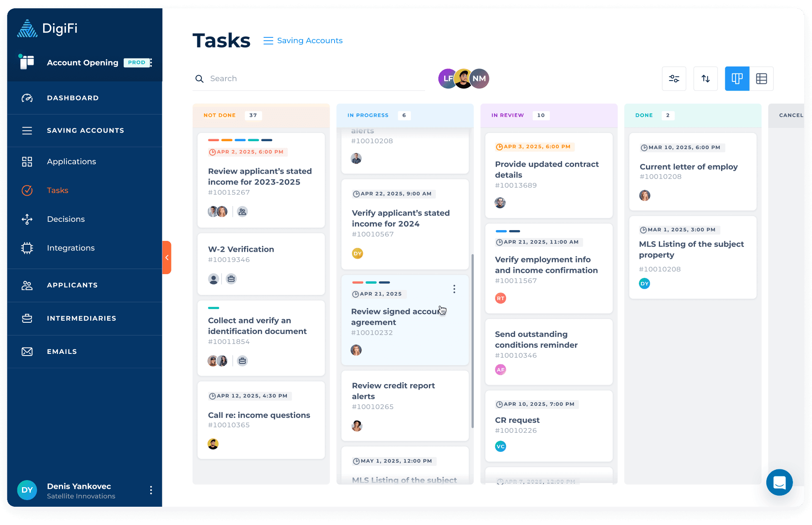Collapse the Saving Accounts sidebar section

(x=85, y=130)
